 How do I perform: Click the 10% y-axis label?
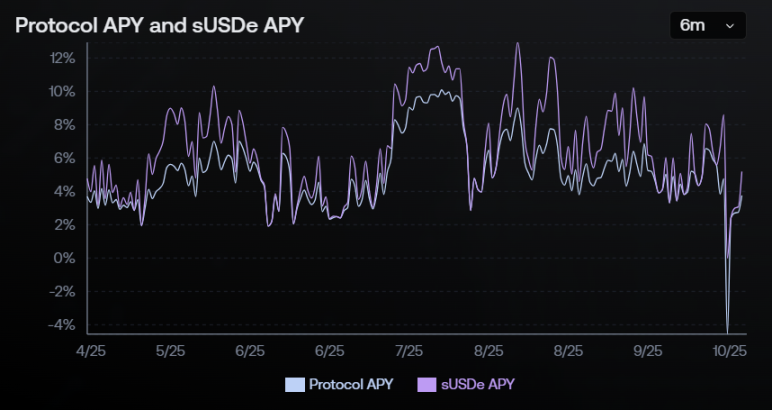pyautogui.click(x=62, y=92)
